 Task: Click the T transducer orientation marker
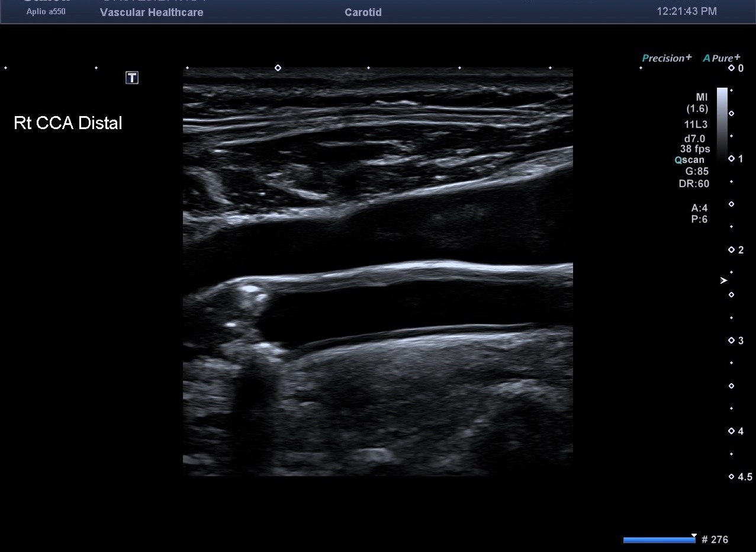click(x=132, y=78)
